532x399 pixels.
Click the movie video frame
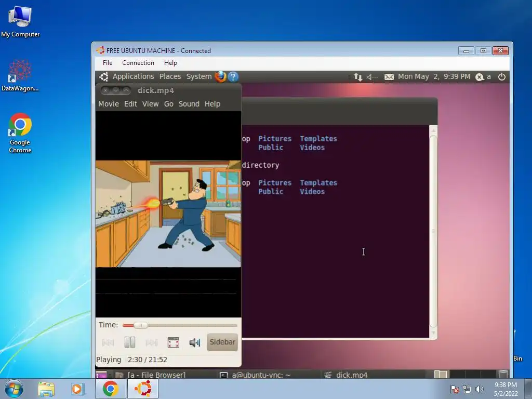pyautogui.click(x=168, y=214)
